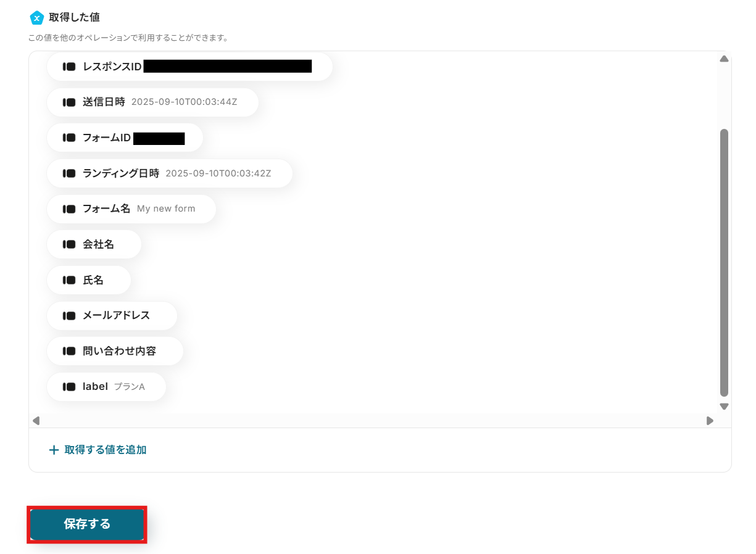Click the scroll right arrow below the list
The height and width of the screenshot is (554, 756).
(710, 421)
